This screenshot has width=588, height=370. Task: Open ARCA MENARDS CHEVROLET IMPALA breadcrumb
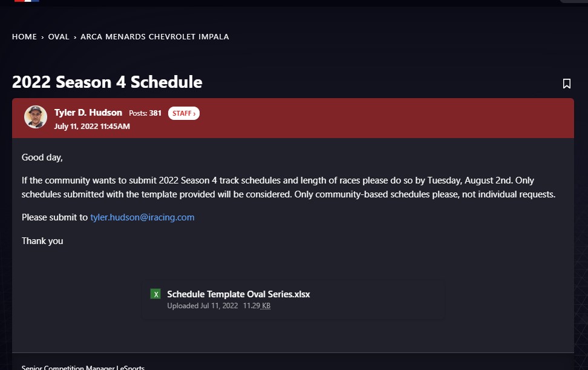(154, 37)
